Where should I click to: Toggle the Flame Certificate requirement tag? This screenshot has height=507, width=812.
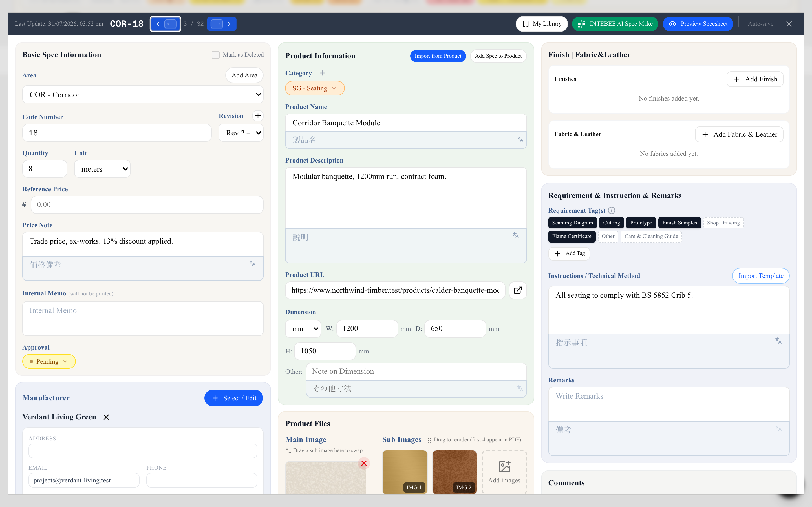[572, 236]
